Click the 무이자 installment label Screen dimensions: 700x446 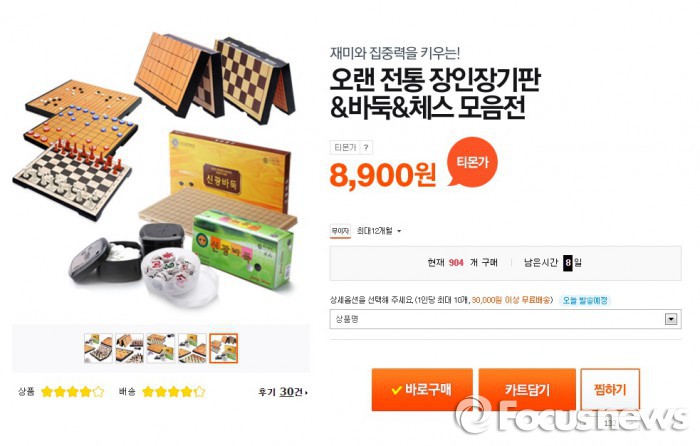click(340, 231)
